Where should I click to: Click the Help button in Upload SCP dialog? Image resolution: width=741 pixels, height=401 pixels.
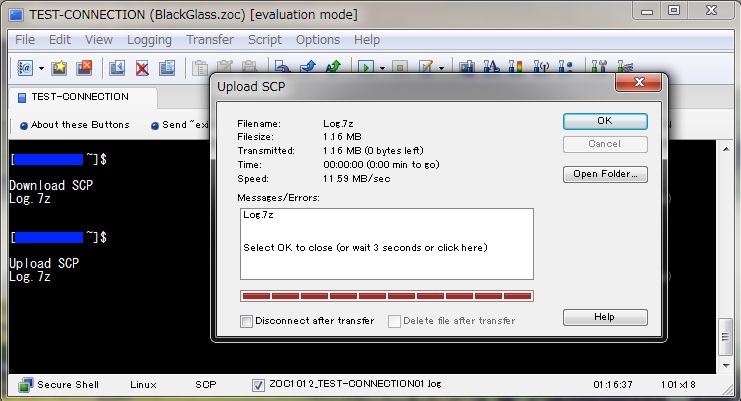tap(605, 317)
